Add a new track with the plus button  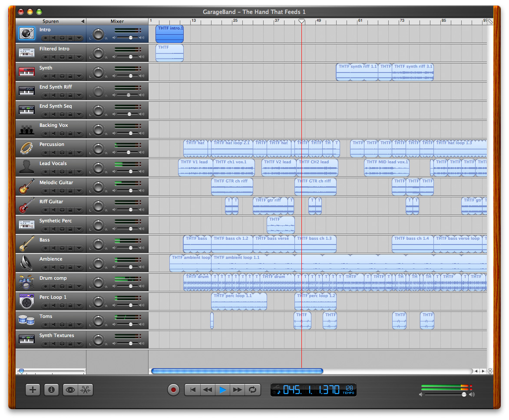[33, 390]
